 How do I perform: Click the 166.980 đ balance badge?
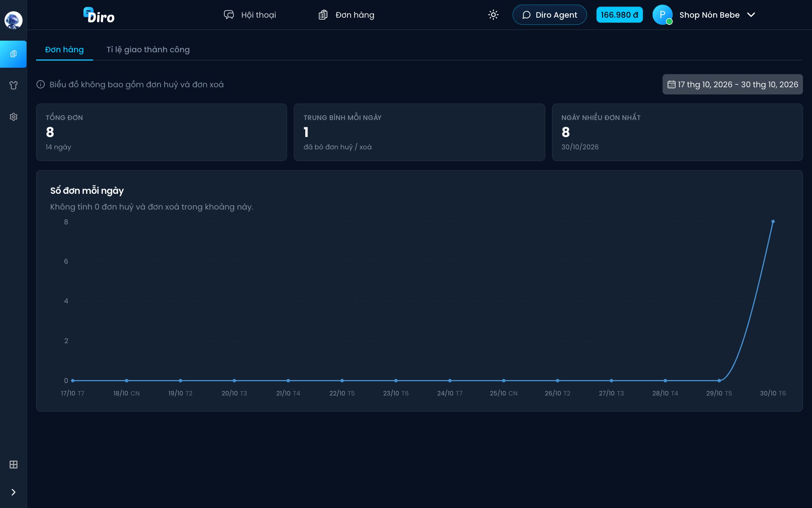click(x=620, y=15)
